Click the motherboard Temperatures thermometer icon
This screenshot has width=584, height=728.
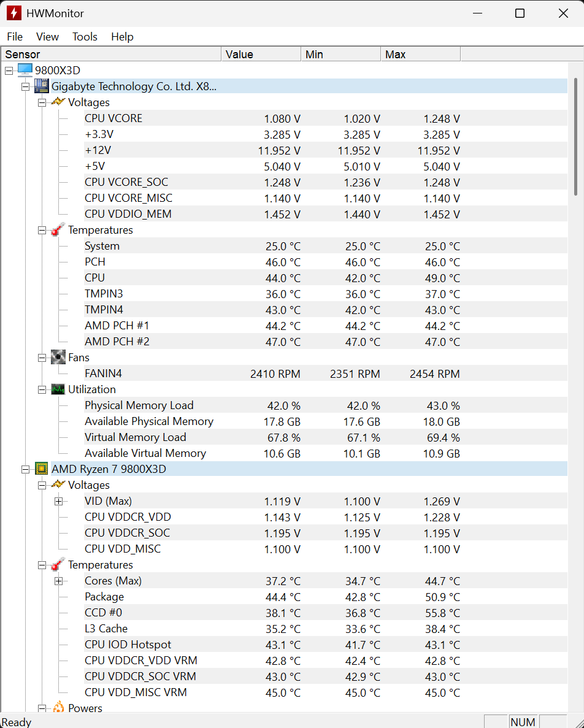[58, 230]
